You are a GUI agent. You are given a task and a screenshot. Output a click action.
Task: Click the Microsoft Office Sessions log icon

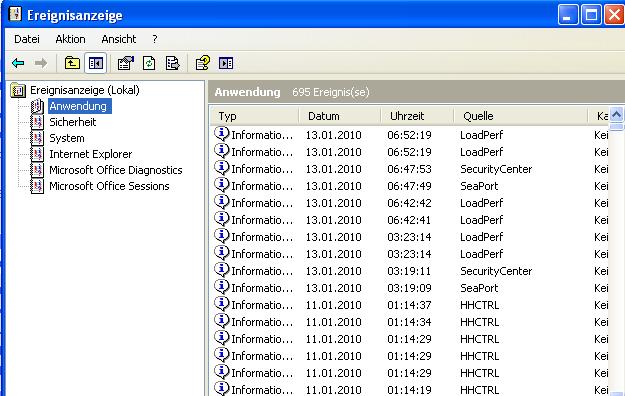(37, 186)
